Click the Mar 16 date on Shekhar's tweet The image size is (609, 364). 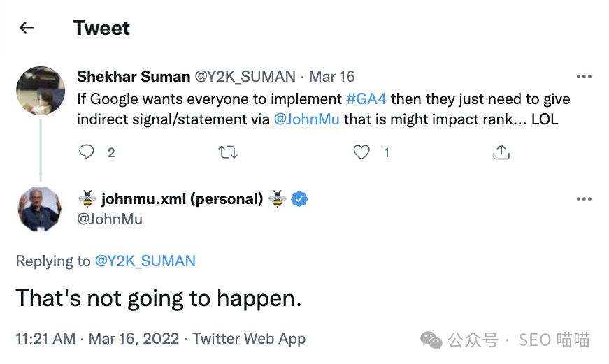tap(331, 76)
